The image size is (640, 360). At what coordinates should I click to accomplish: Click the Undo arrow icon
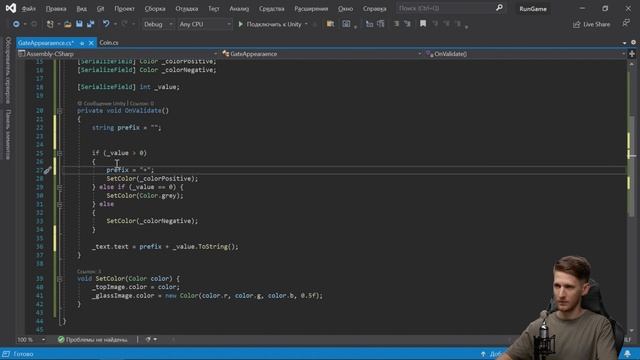coord(106,24)
